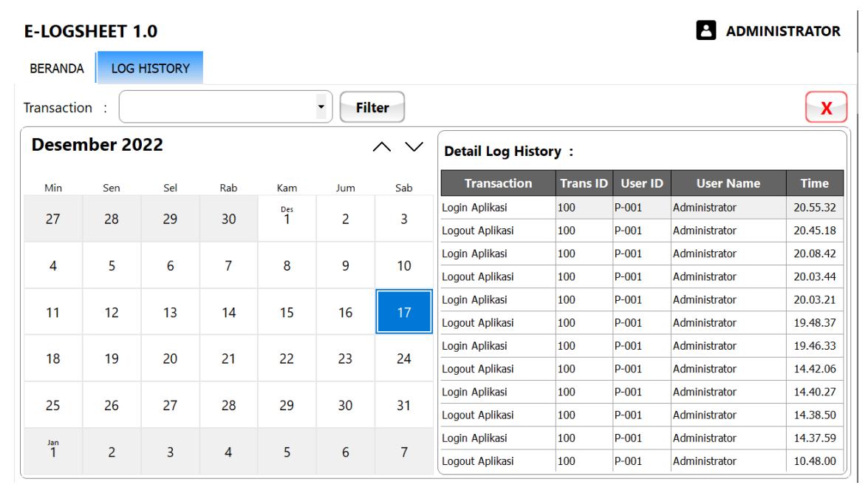Click the User Name column header
This screenshot has width=868, height=496.
pyautogui.click(x=728, y=183)
